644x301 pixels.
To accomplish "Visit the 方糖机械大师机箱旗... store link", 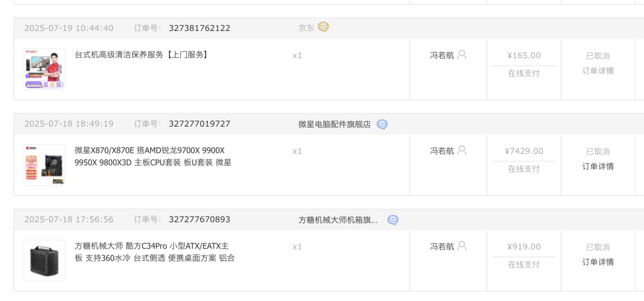I will coord(338,220).
